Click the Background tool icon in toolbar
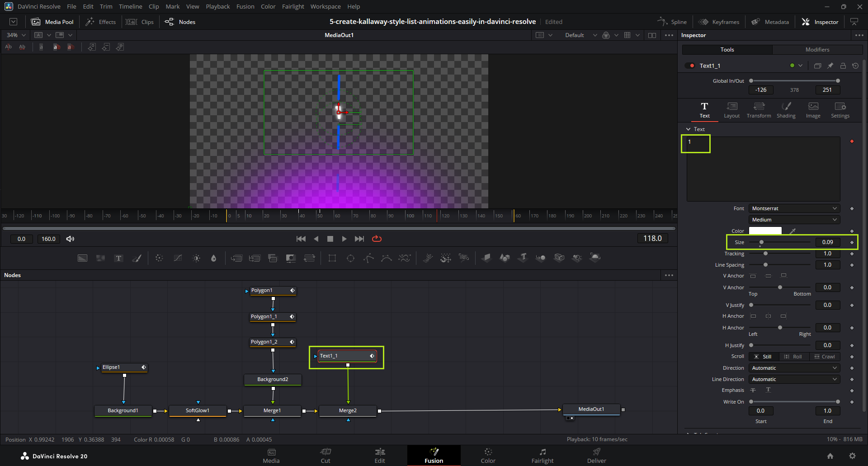The height and width of the screenshot is (466, 868). tap(82, 258)
